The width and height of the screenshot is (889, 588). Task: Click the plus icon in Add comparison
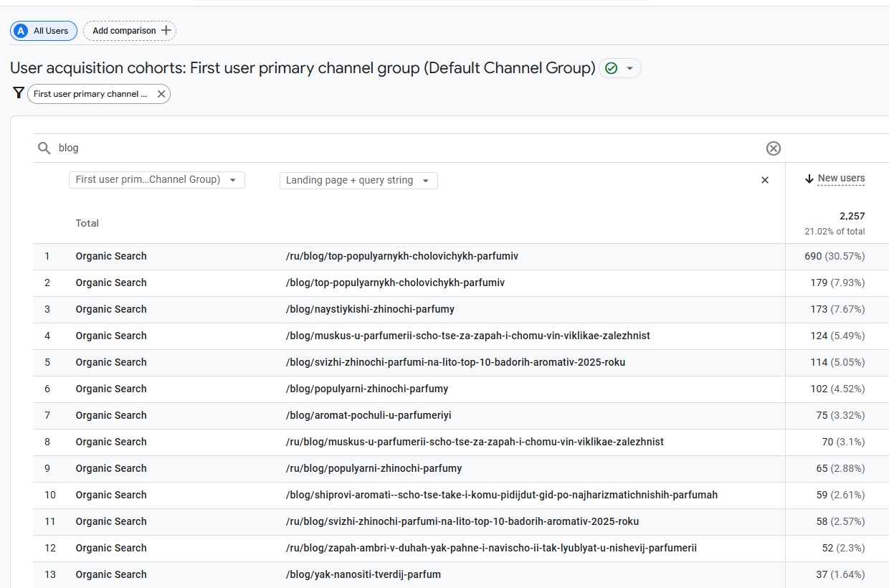[x=166, y=31]
